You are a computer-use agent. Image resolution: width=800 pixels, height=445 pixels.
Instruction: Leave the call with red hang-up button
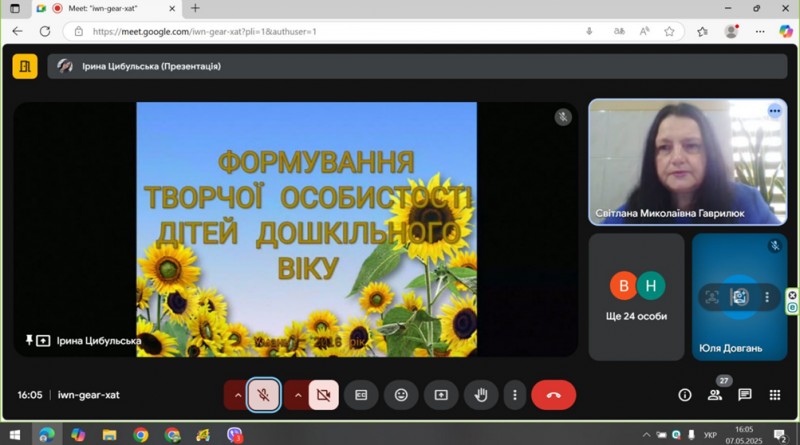(554, 395)
